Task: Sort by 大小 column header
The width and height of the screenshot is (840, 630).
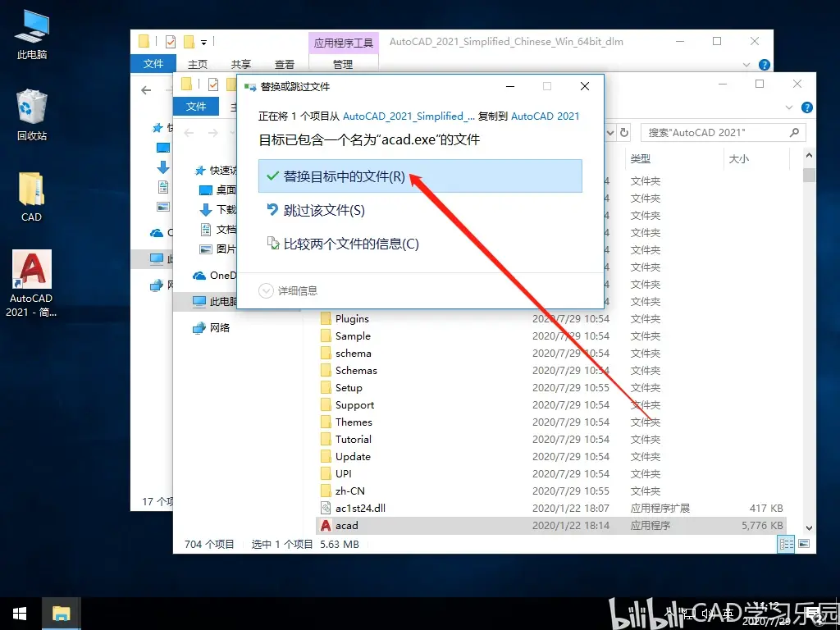Action: [x=739, y=158]
